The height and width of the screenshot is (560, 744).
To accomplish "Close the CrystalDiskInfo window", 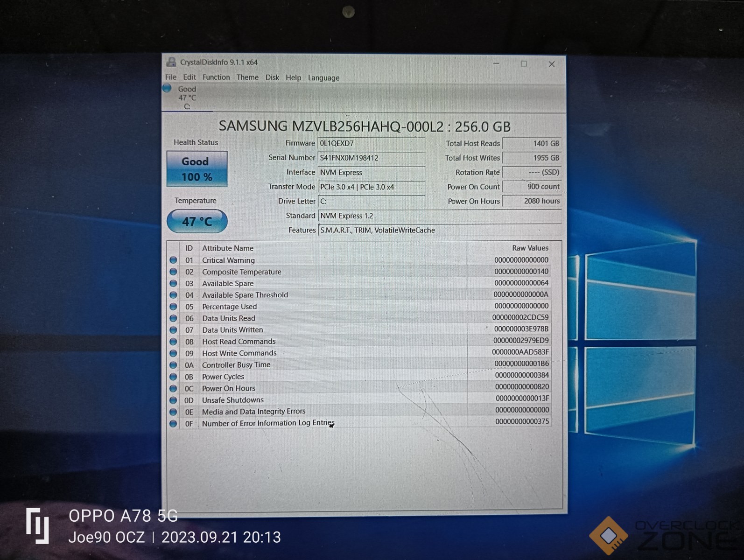I will [552, 64].
